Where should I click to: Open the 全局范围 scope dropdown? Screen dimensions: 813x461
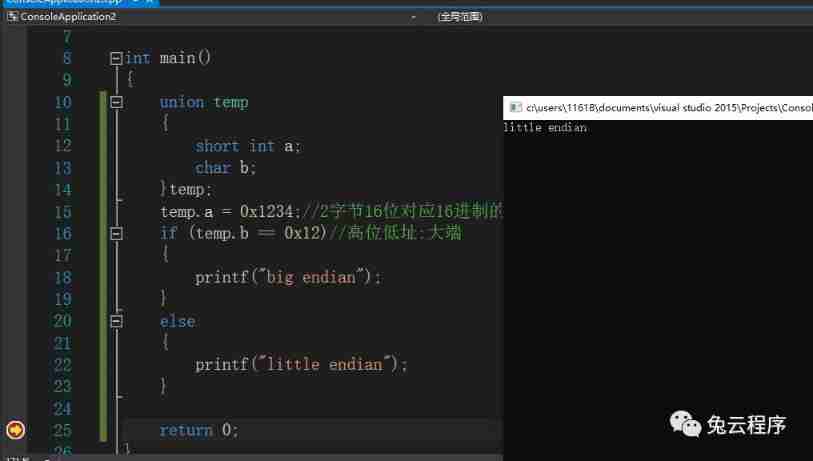(622, 17)
